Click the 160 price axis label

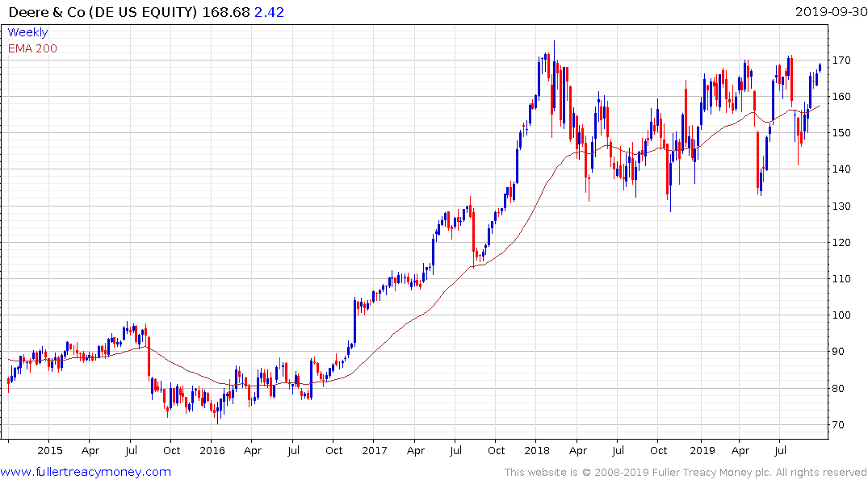pyautogui.click(x=841, y=96)
